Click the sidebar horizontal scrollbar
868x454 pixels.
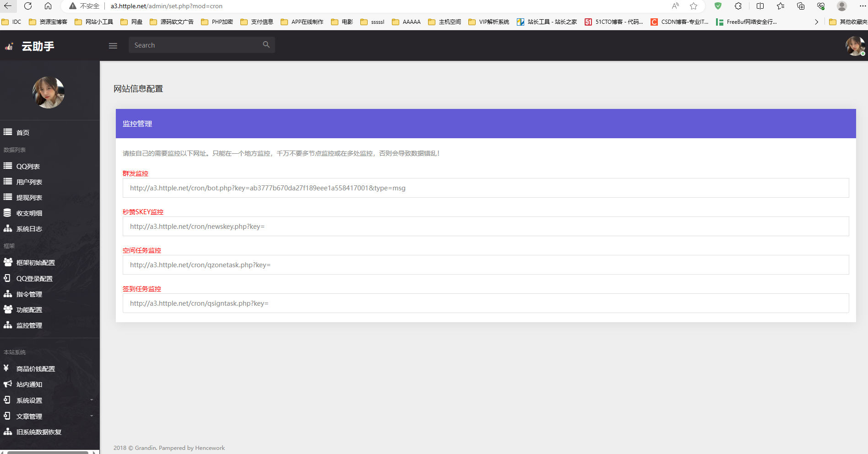48,452
